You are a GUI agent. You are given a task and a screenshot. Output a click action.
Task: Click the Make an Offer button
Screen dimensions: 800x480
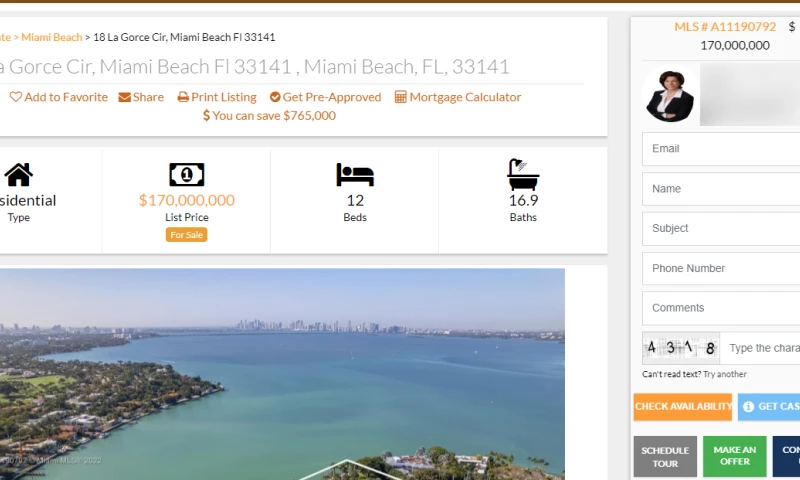click(735, 457)
